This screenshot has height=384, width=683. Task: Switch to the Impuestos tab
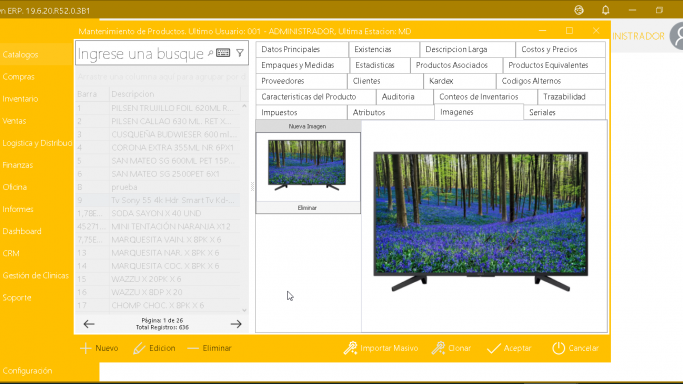pyautogui.click(x=301, y=112)
